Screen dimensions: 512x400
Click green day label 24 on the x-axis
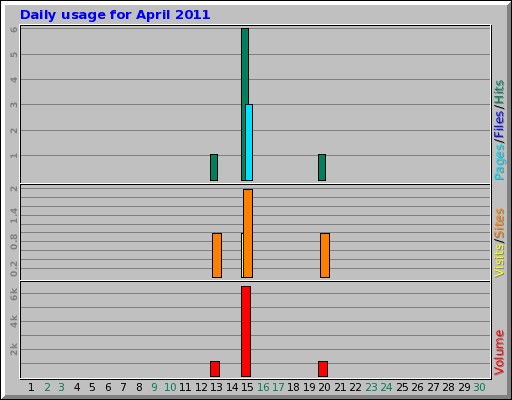click(x=386, y=387)
